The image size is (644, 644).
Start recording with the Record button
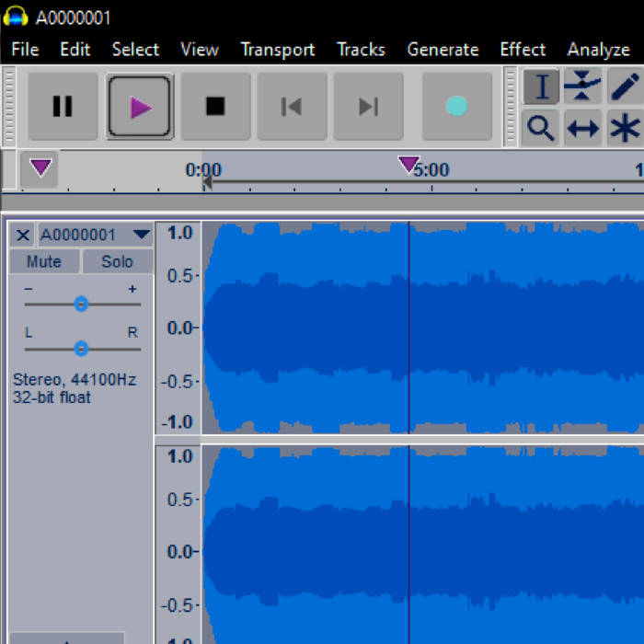(456, 107)
